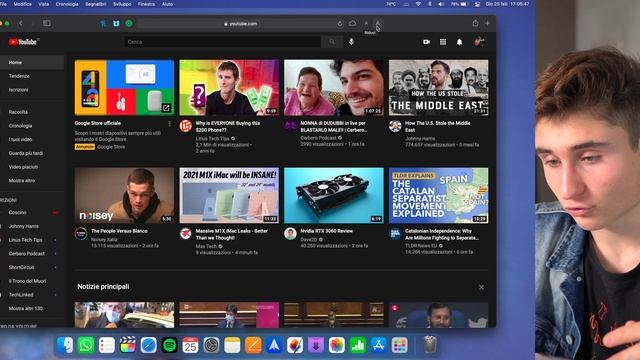
Task: Open the Aiuto menu
Action: (x=167, y=4)
